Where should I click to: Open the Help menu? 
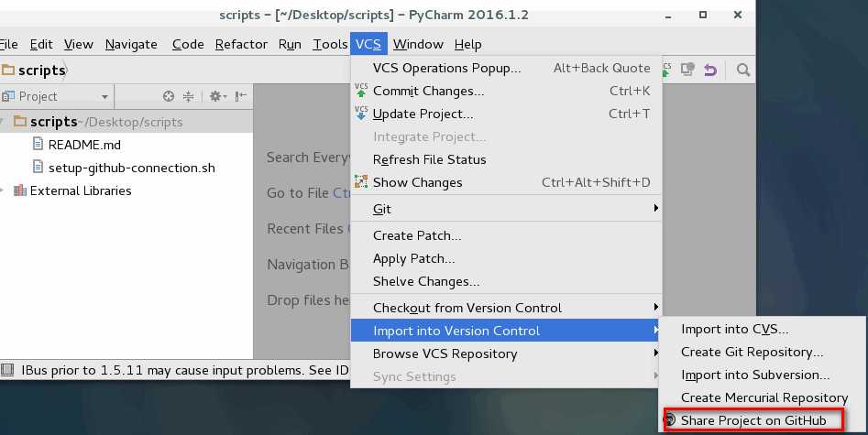point(467,44)
